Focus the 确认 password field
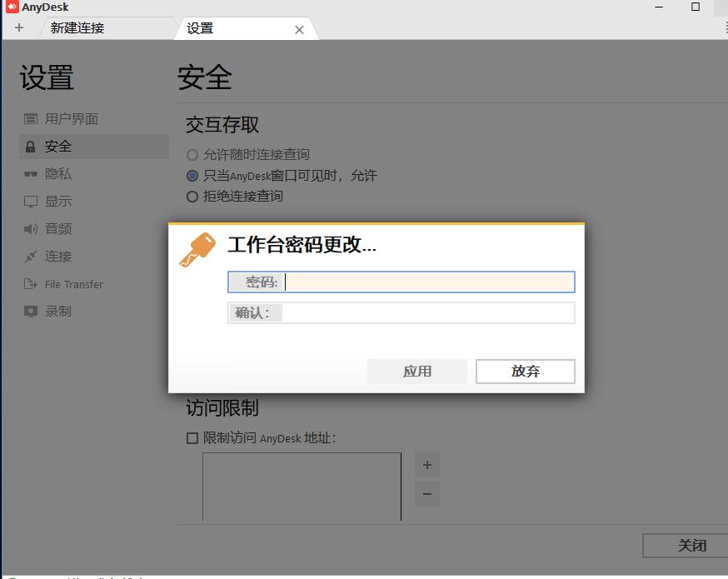The image size is (728, 579). [x=401, y=313]
